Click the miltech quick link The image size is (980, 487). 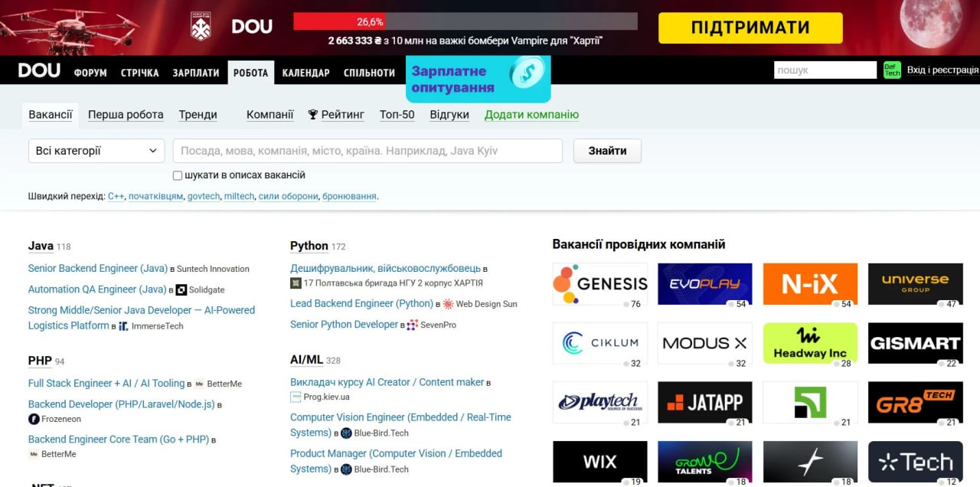239,196
